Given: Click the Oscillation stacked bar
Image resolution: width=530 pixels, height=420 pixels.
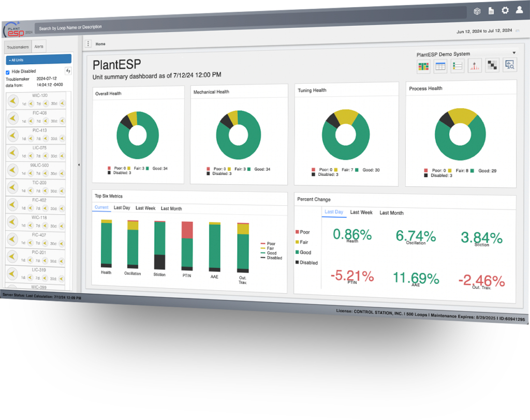Looking at the screenshot, I should pyautogui.click(x=132, y=244).
